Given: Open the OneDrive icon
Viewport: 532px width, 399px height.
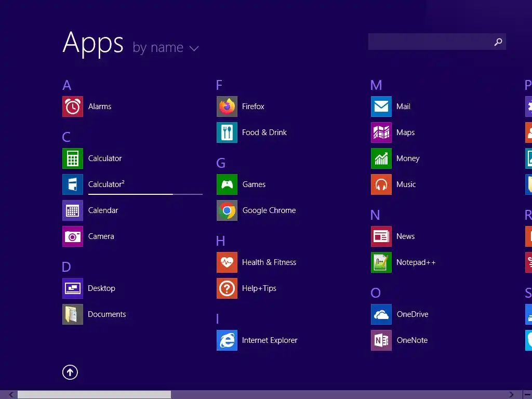Looking at the screenshot, I should pos(381,314).
